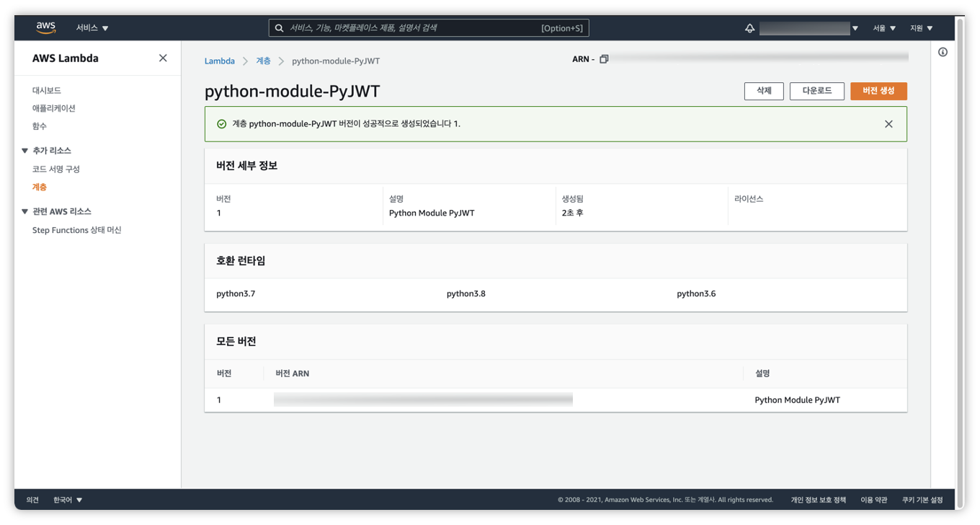This screenshot has height=525, width=980.
Task: Focus the AWS search field
Action: [x=429, y=28]
